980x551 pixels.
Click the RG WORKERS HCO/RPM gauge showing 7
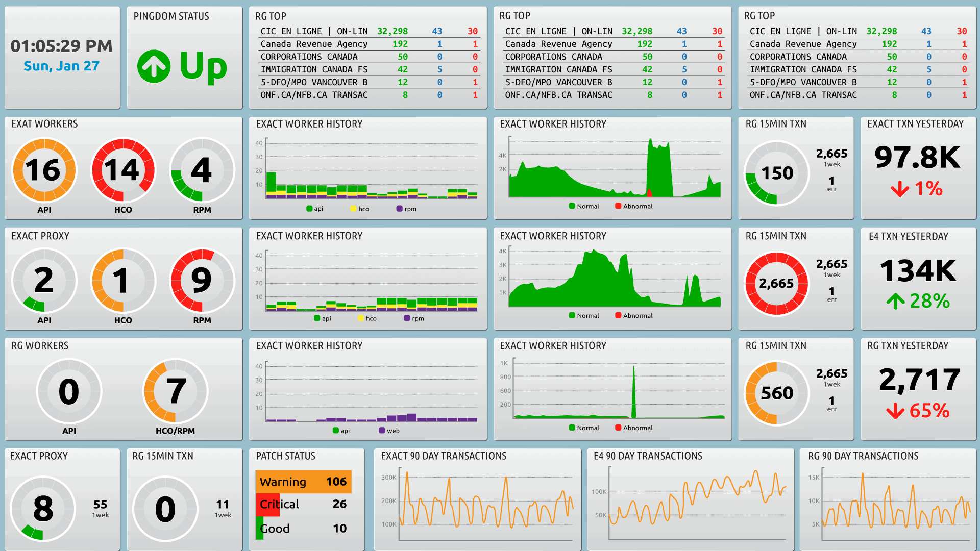coord(175,391)
